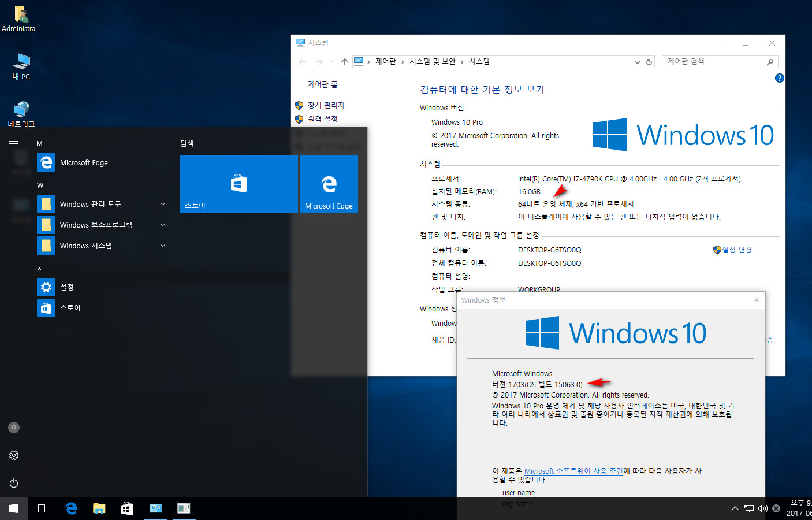
Task: Open recent locations dropdown in System window
Action: click(333, 62)
